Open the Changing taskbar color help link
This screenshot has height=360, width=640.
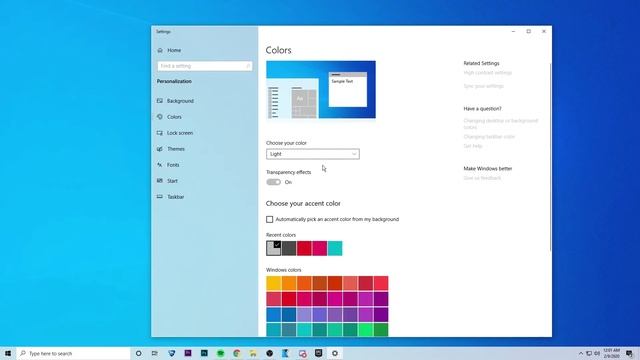point(489,137)
